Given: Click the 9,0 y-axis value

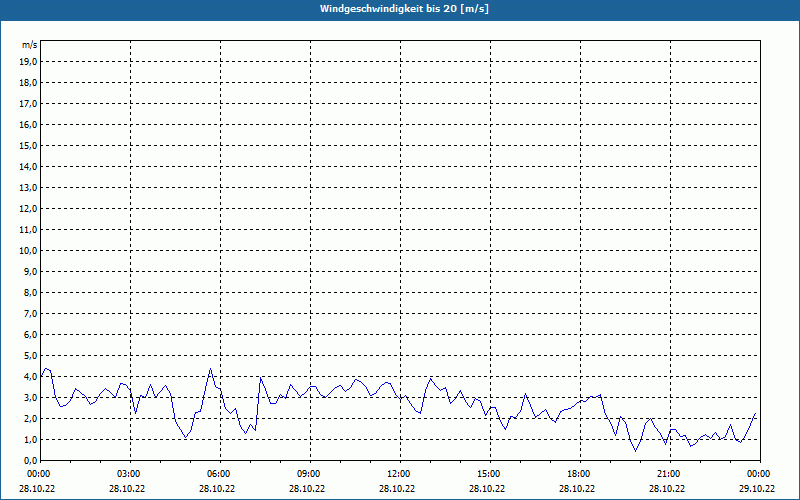Looking at the screenshot, I should coord(31,271).
